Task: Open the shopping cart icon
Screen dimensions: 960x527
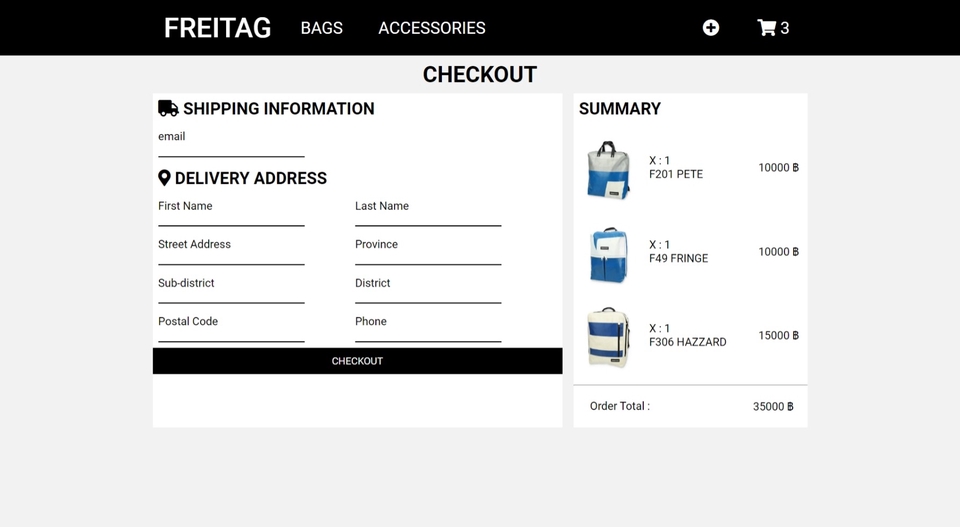Action: click(767, 28)
